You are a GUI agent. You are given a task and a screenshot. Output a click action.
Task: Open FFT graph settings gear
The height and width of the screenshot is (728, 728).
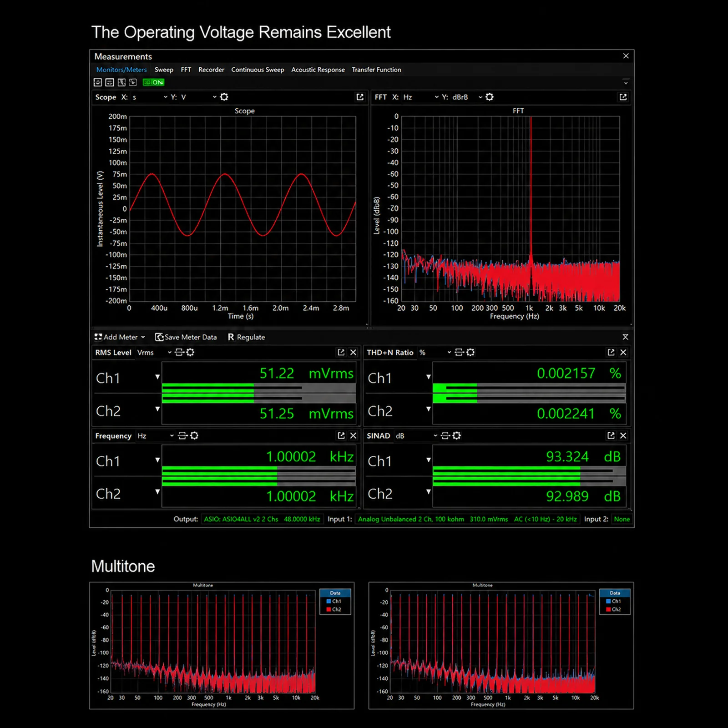[490, 97]
